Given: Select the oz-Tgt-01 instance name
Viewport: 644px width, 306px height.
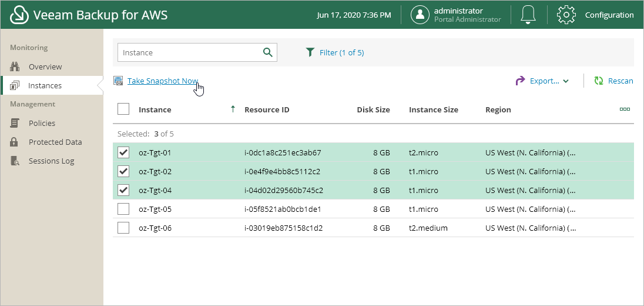Looking at the screenshot, I should click(x=155, y=152).
